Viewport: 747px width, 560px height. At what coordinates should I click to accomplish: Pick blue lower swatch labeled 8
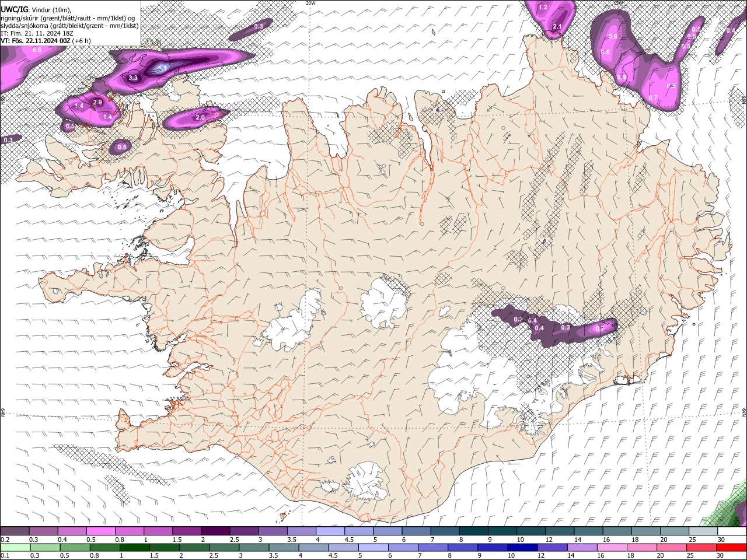click(463, 547)
